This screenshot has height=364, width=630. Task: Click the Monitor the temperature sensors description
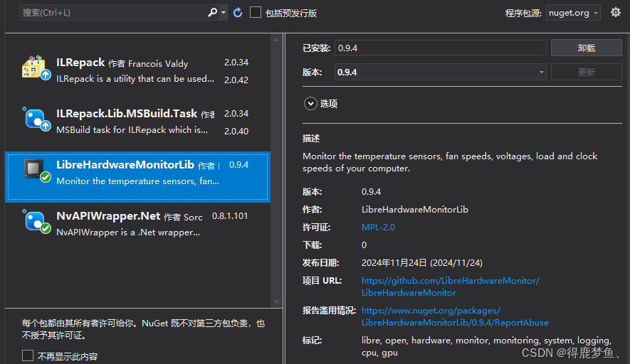450,162
